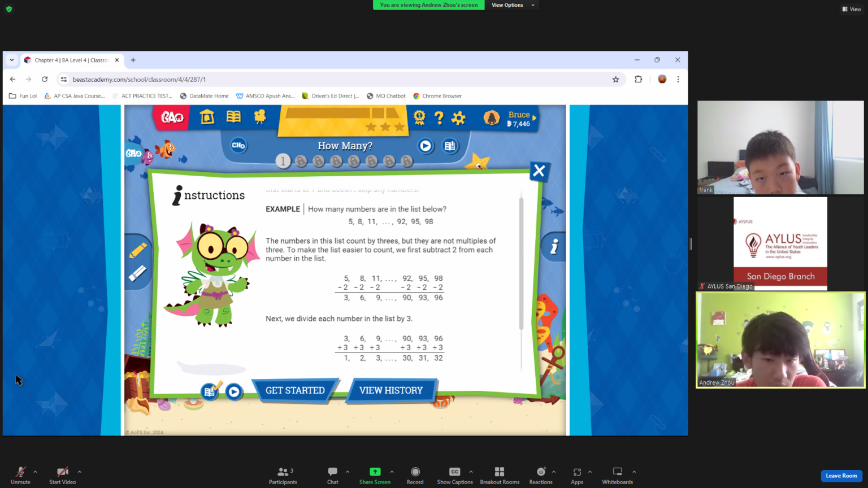Open the school building home icon
Image resolution: width=868 pixels, height=488 pixels.
pos(207,117)
